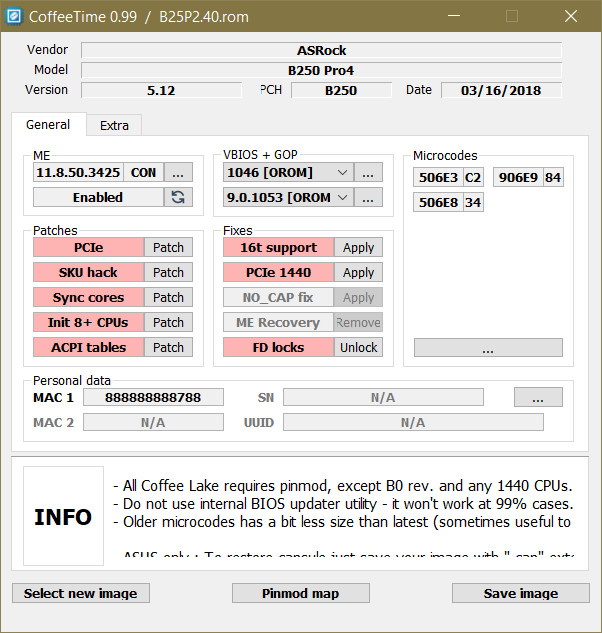Apply the PCIe 1440 fix

coord(359,272)
